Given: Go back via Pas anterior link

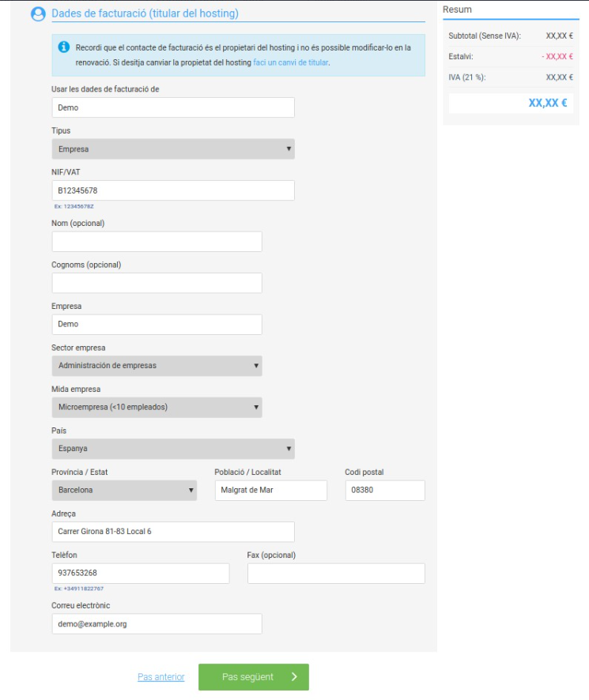Looking at the screenshot, I should coord(160,677).
